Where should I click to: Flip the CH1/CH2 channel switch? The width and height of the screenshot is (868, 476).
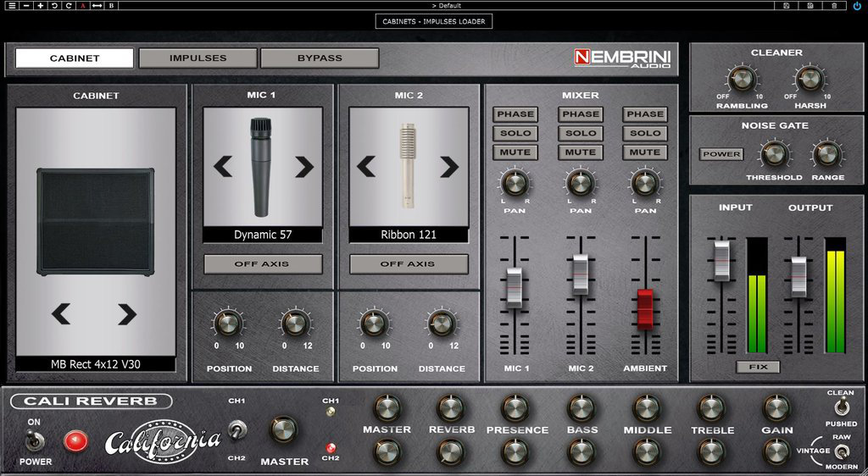[x=237, y=429]
